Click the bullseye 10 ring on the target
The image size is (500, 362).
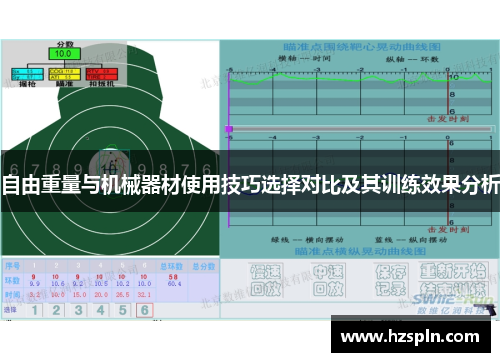click(110, 168)
